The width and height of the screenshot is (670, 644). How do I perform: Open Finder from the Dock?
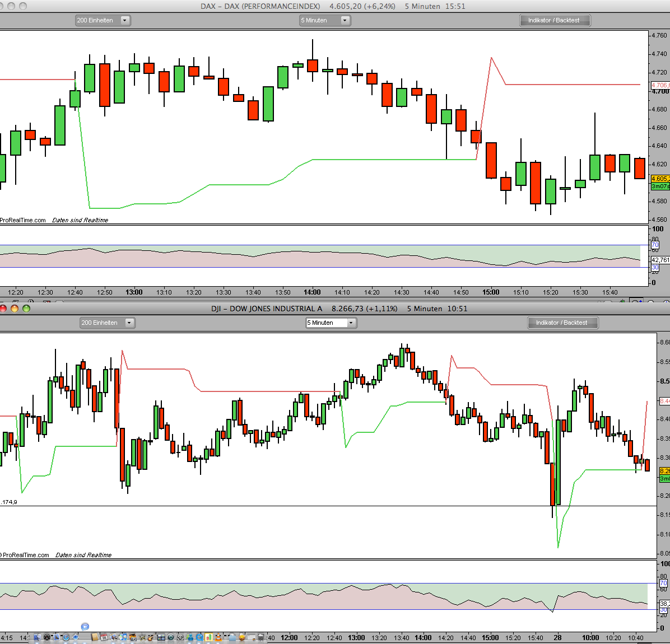click(x=38, y=637)
